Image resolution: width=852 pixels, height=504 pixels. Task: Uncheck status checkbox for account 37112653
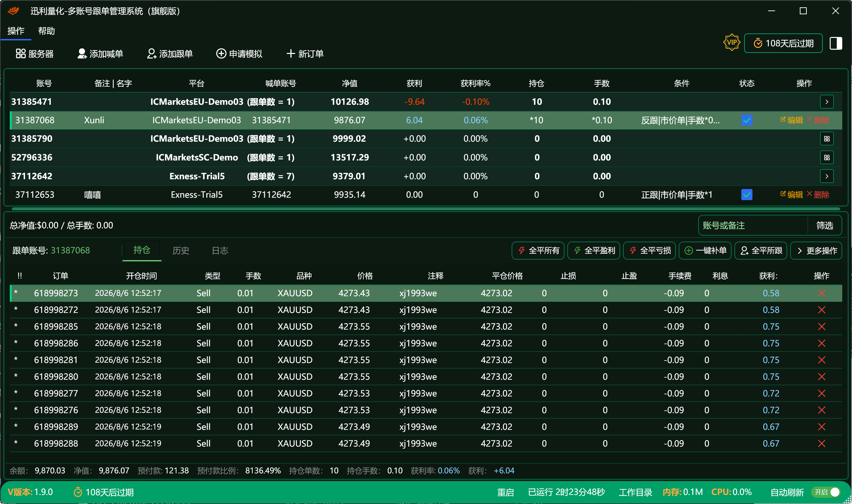(747, 195)
